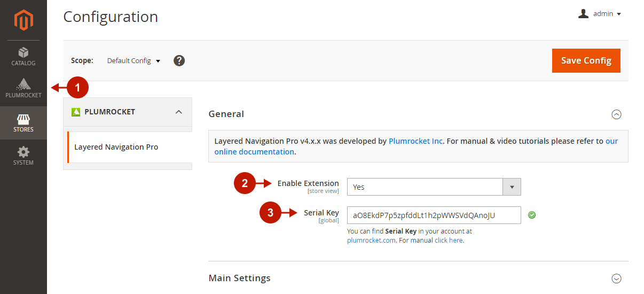Expand the Main Settings section

tap(616, 278)
